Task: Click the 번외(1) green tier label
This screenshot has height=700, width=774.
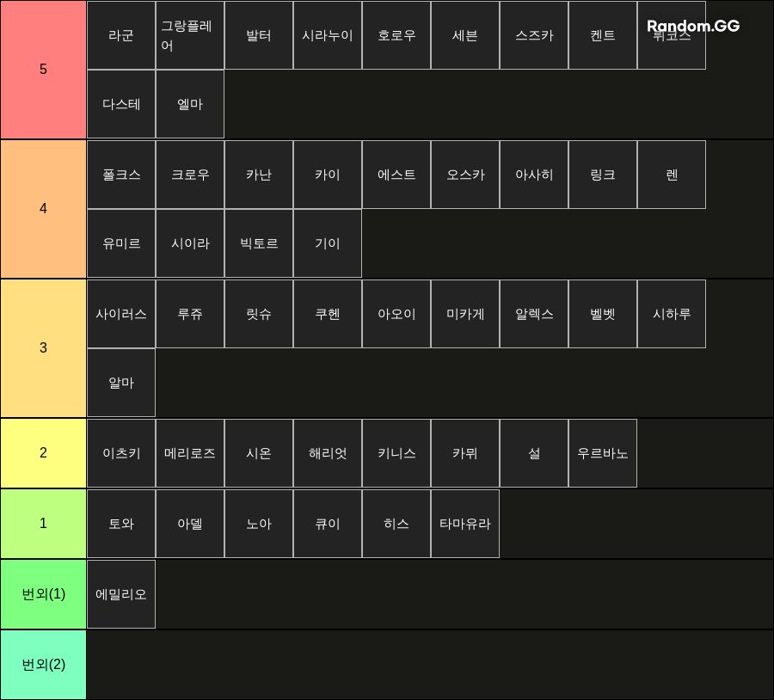Action: coord(44,594)
